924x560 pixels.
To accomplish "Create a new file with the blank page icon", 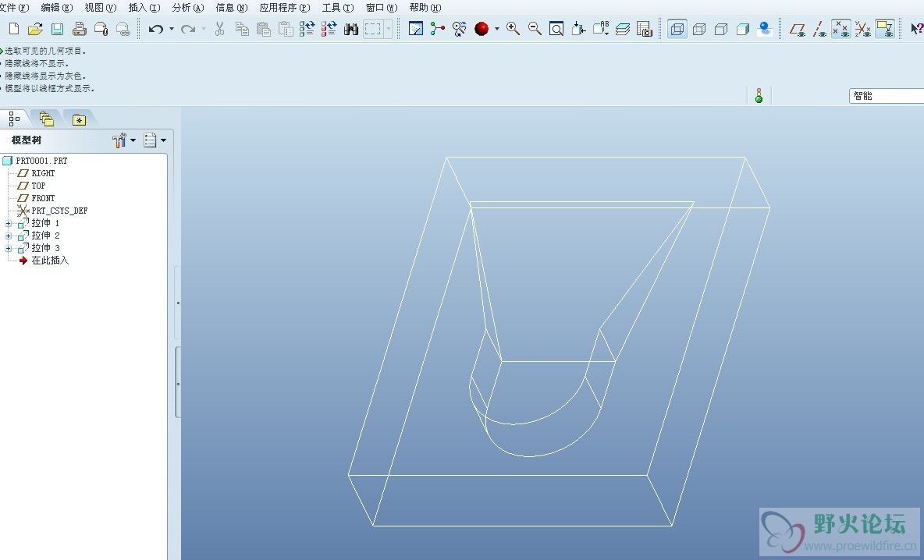I will (14, 28).
